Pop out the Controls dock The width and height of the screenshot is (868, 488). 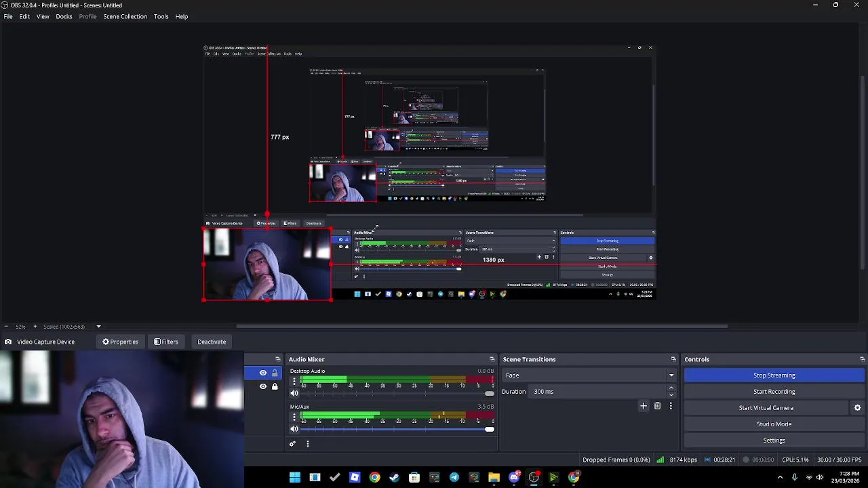pyautogui.click(x=862, y=359)
